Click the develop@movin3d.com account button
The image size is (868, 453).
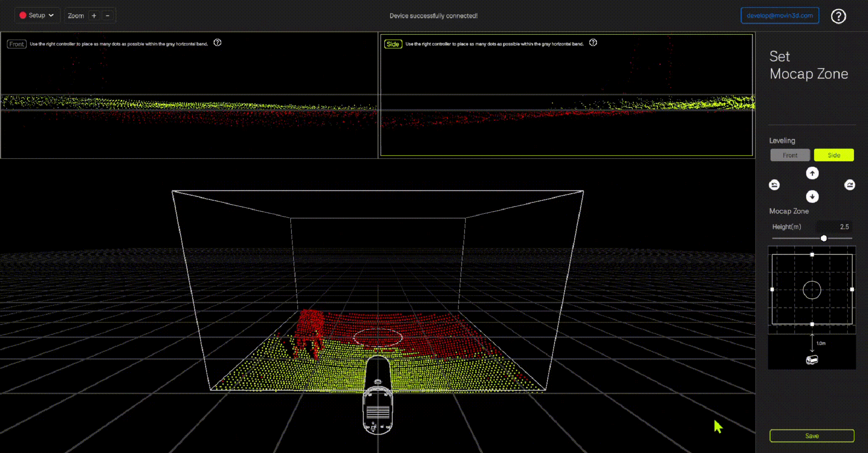[780, 16]
